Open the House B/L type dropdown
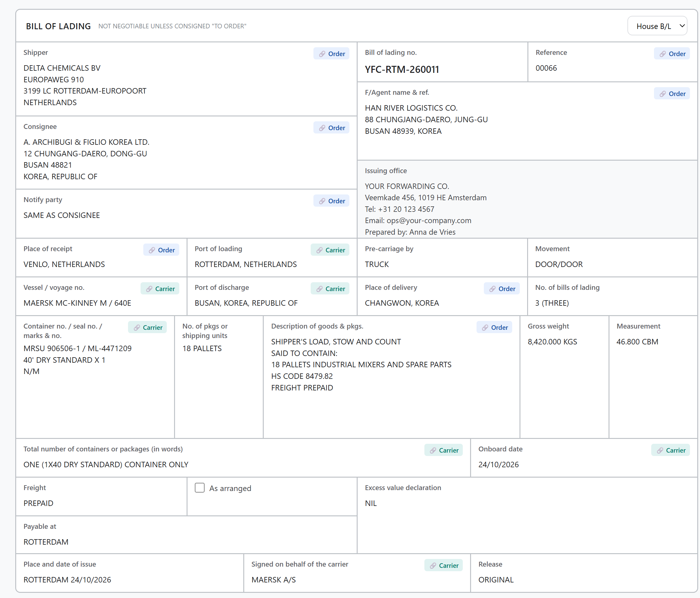700x598 pixels. tap(657, 26)
